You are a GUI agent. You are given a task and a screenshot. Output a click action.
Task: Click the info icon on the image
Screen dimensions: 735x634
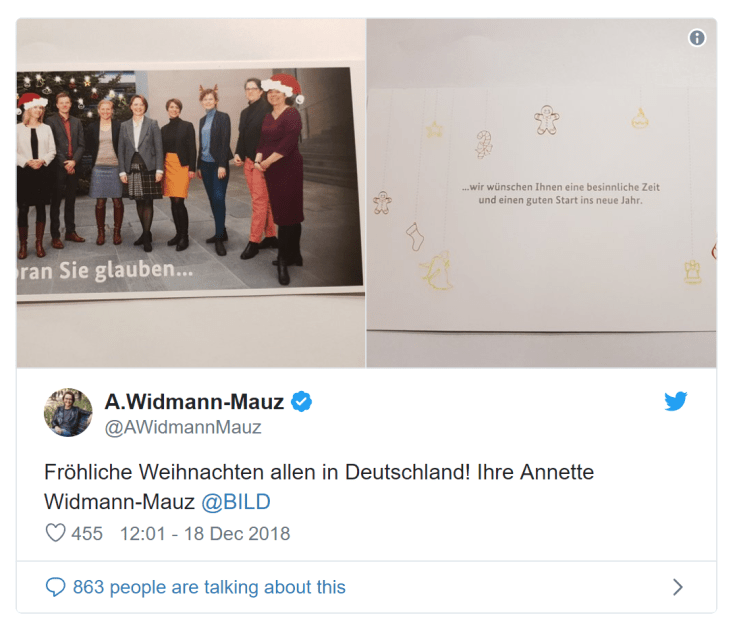(697, 37)
